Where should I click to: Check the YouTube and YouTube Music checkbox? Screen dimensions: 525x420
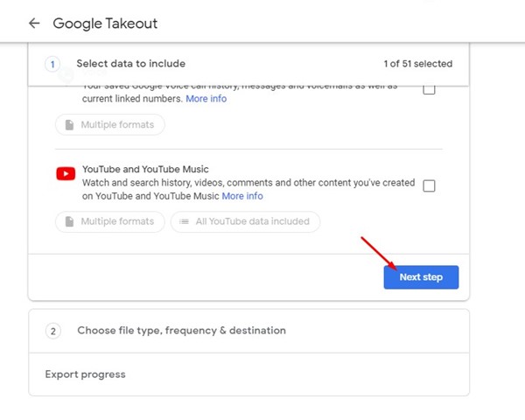point(429,185)
